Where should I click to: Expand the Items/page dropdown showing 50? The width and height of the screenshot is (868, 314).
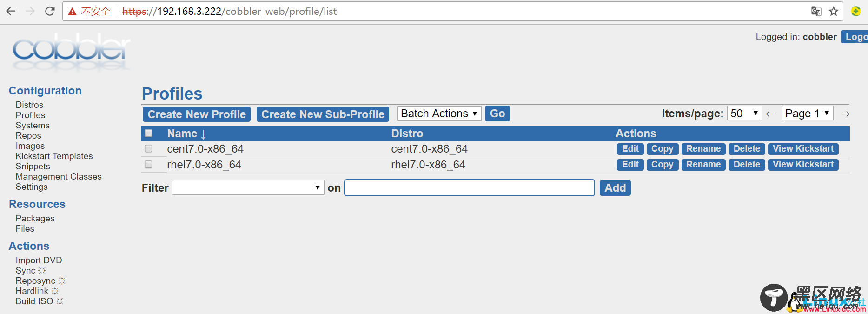pyautogui.click(x=744, y=114)
